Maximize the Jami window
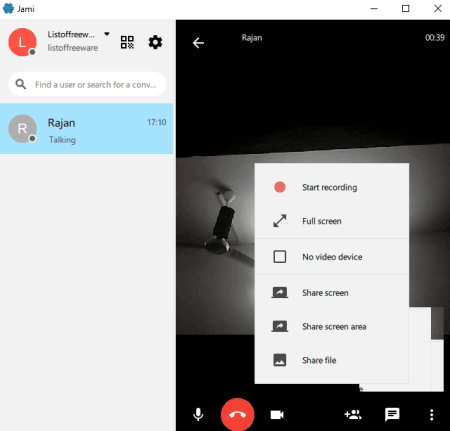Image resolution: width=450 pixels, height=431 pixels. pyautogui.click(x=405, y=8)
